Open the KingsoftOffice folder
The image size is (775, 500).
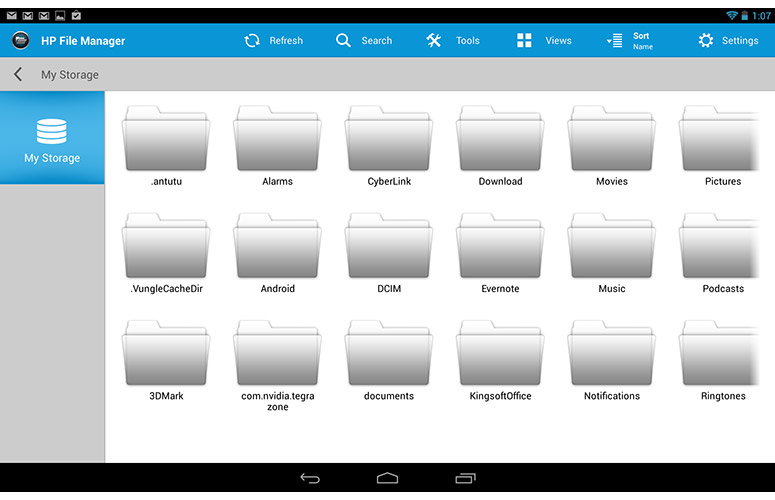pos(500,361)
